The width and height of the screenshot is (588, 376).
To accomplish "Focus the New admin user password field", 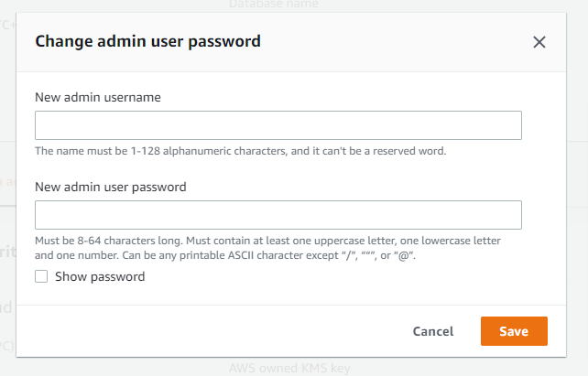I will 278,215.
